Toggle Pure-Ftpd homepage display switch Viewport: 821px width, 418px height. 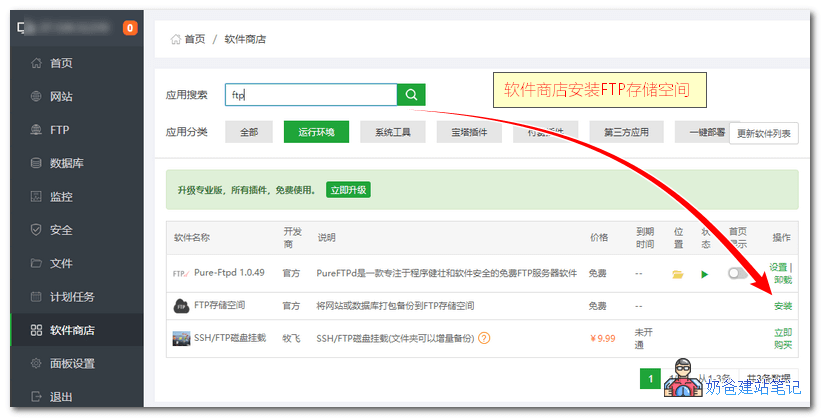(x=739, y=273)
